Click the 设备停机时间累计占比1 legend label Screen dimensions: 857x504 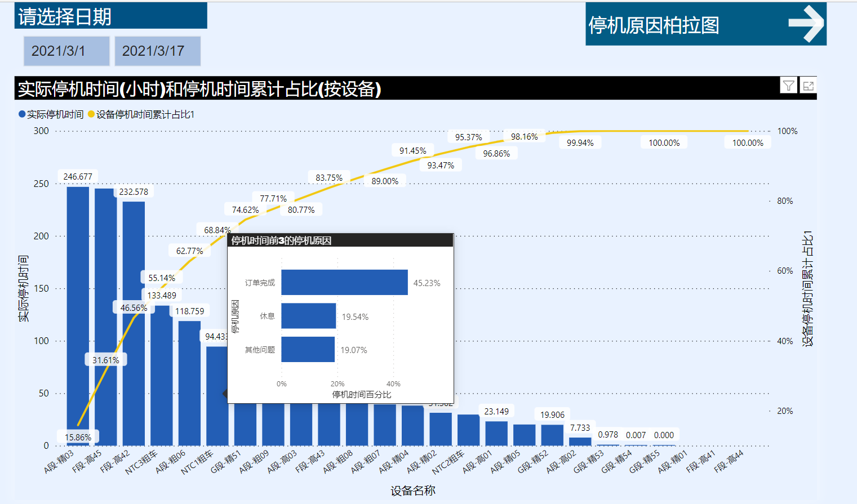coord(145,114)
